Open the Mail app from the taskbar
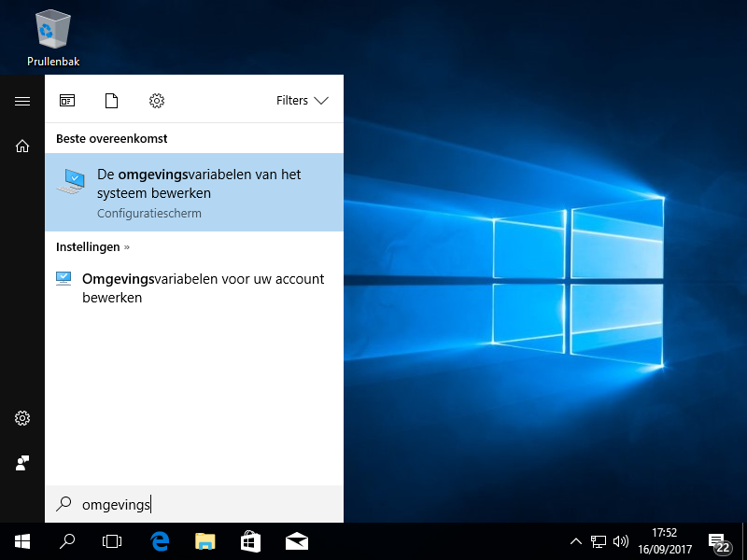The width and height of the screenshot is (747, 560). click(297, 541)
